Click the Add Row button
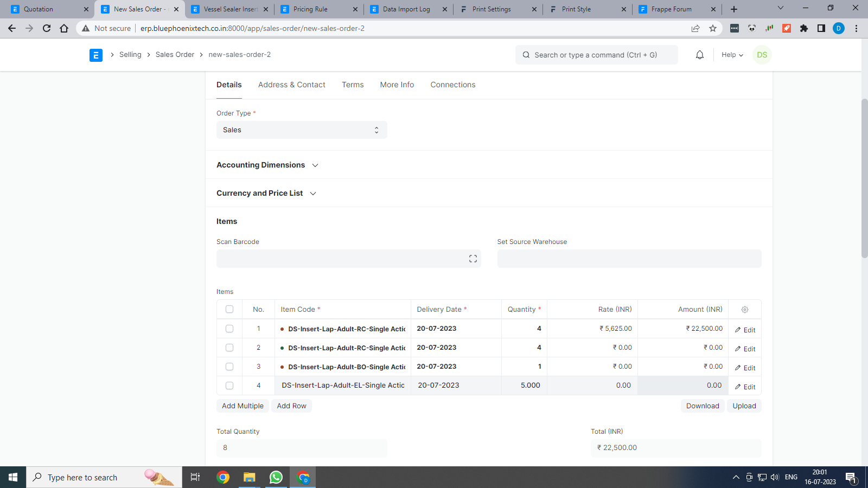868x488 pixels. 292,406
